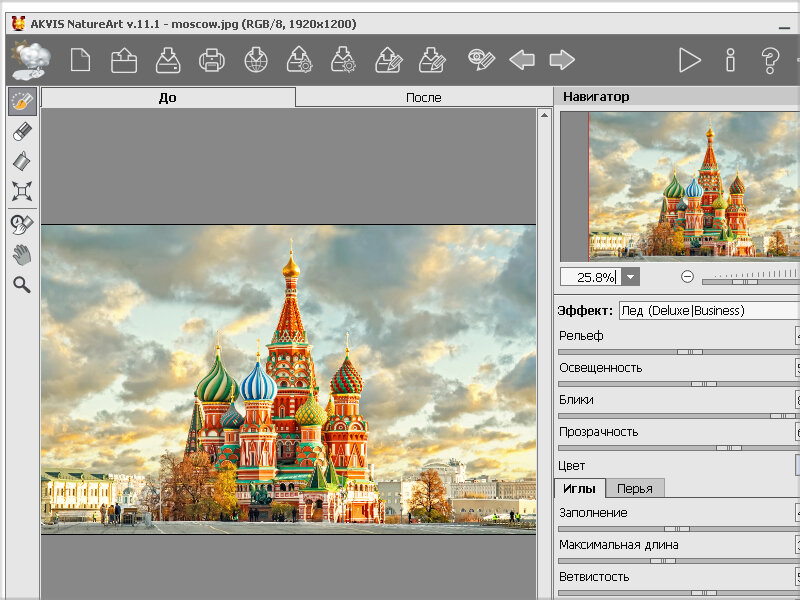
Task: Open the Иглы tab
Action: (x=580, y=489)
